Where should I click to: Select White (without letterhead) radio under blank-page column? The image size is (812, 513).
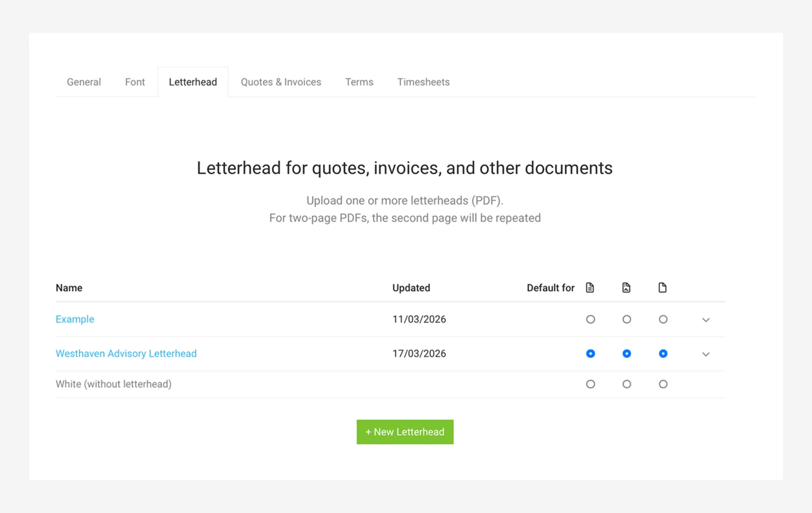pos(663,384)
